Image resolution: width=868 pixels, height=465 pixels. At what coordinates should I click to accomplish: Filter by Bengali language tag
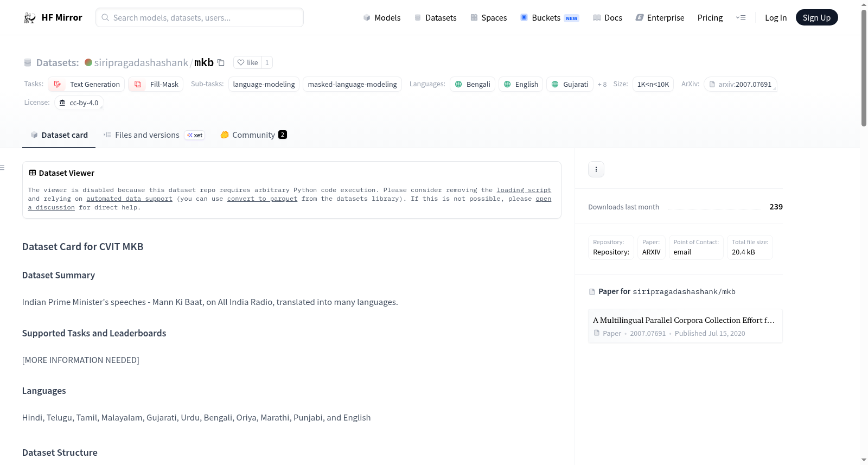[473, 84]
